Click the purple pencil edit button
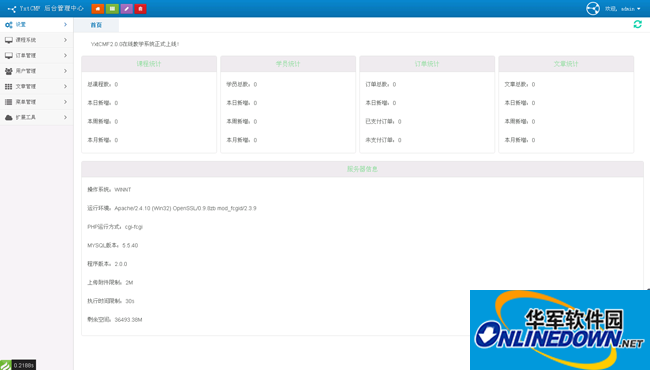Image resolution: width=650 pixels, height=370 pixels. point(126,8)
